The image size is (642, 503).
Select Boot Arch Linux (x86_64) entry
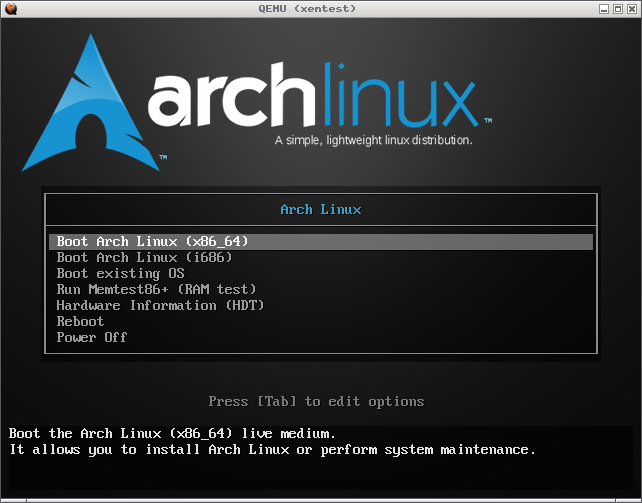click(152, 242)
